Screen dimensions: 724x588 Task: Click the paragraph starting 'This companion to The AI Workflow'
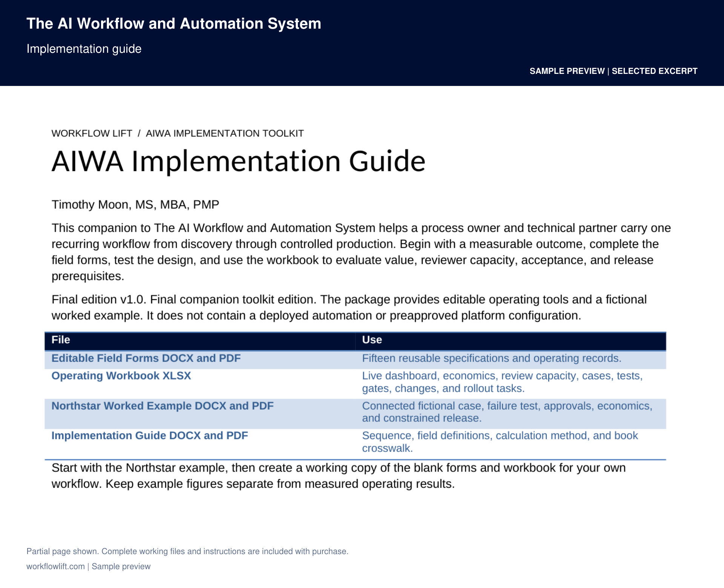pos(361,252)
